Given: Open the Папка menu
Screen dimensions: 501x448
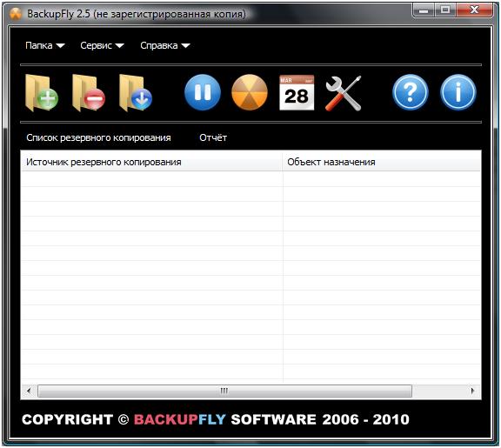Looking at the screenshot, I should (45, 45).
